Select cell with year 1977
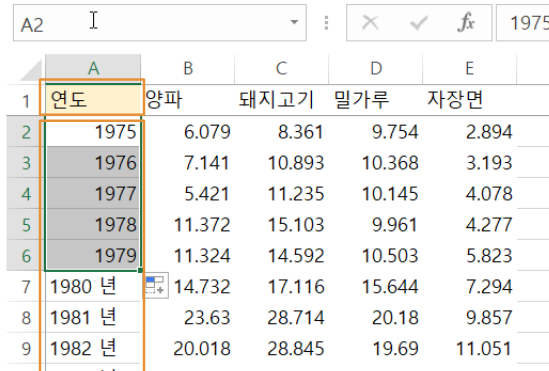Image resolution: width=549 pixels, height=371 pixels. (x=93, y=194)
